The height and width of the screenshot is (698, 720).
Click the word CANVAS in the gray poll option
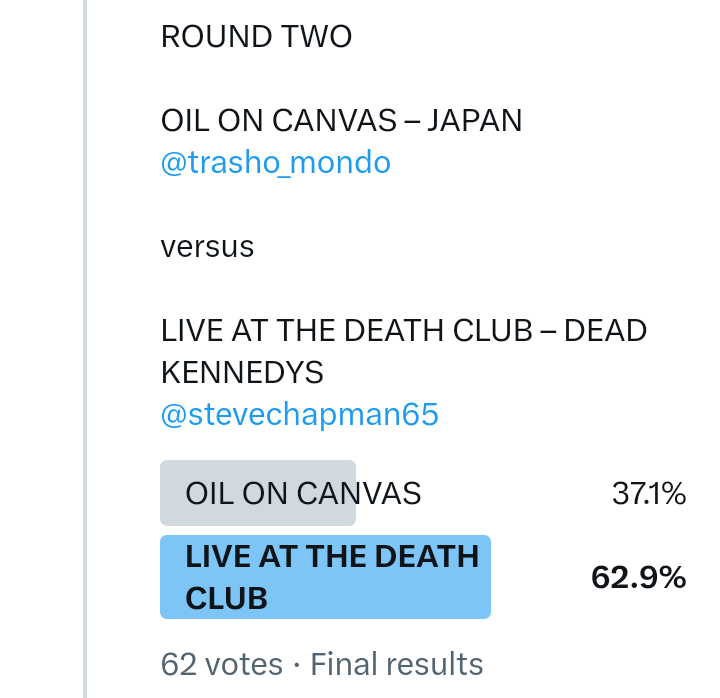pos(358,493)
